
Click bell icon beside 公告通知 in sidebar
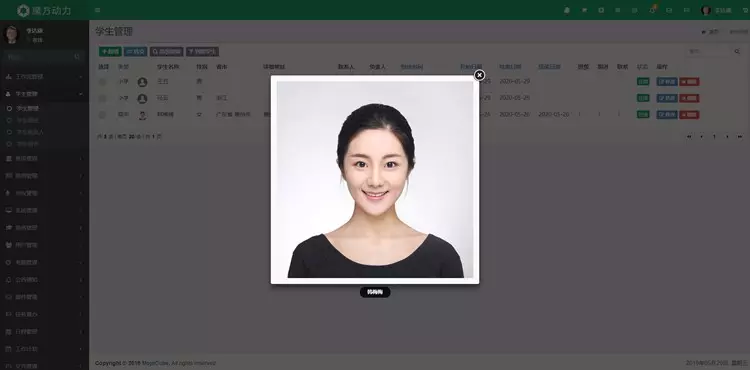[8, 280]
